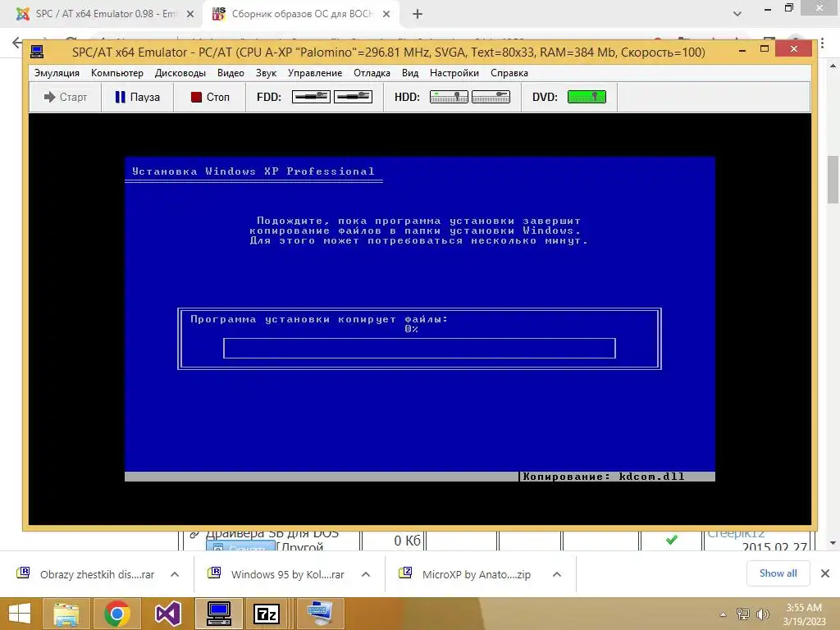Click the first HDD drive icon
Screen dimensions: 840x630
[449, 97]
